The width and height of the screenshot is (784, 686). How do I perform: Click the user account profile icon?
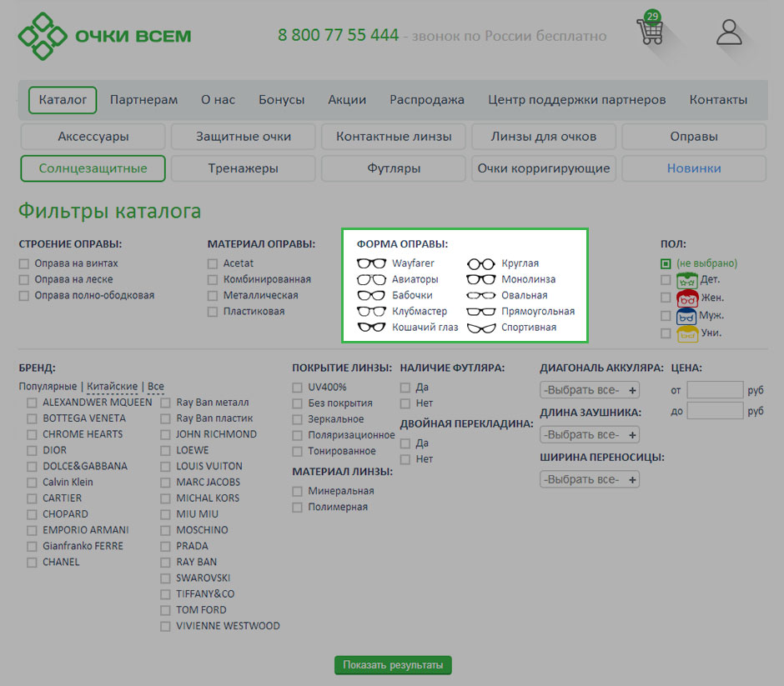point(729,33)
